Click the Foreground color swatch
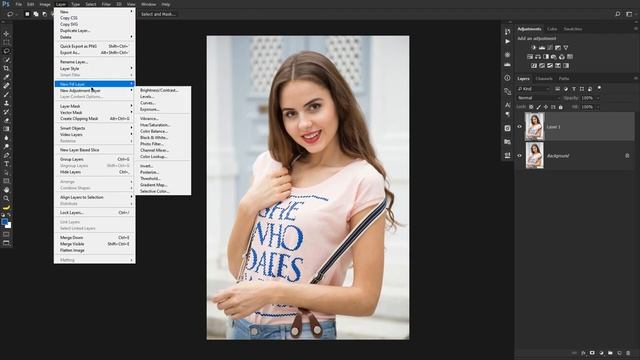Image resolution: width=640 pixels, height=360 pixels. pyautogui.click(x=4, y=222)
